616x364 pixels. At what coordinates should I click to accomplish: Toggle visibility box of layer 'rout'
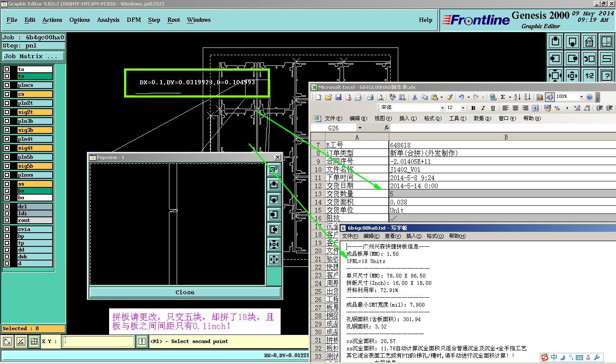7,220
